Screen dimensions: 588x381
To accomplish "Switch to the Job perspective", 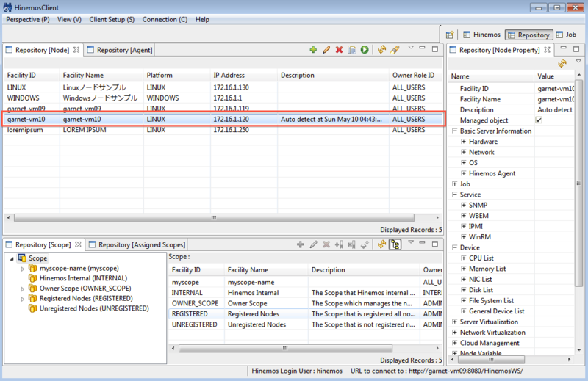I will pos(566,35).
